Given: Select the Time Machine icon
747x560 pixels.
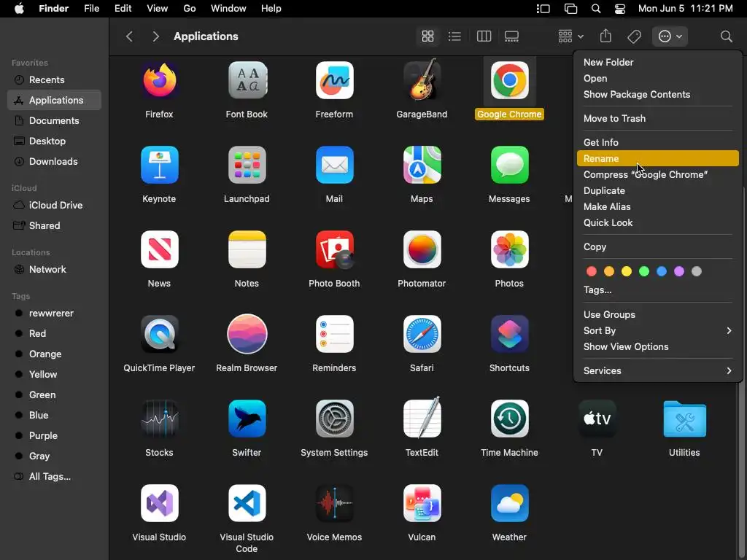Looking at the screenshot, I should [509, 419].
